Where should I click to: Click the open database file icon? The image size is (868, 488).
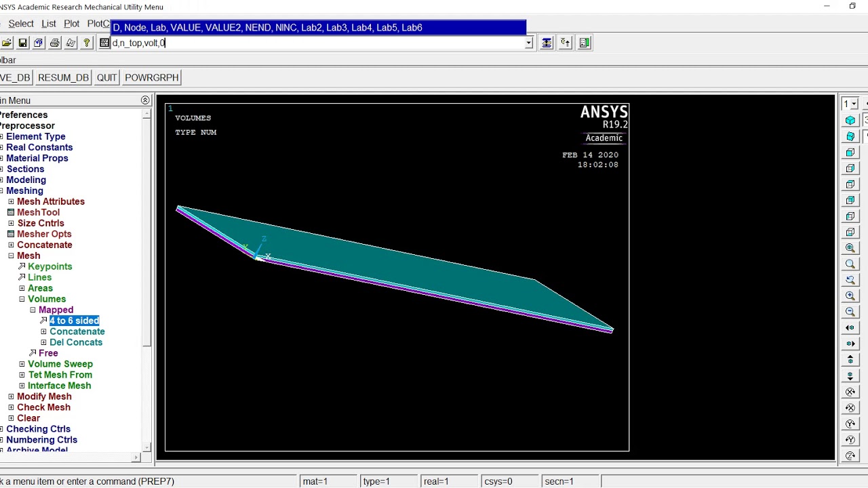[6, 43]
